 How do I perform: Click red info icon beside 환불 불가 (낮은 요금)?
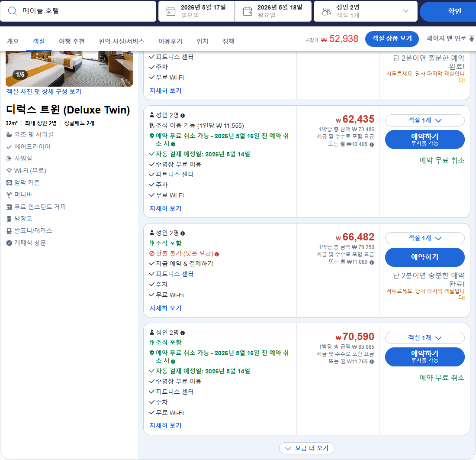point(217,254)
